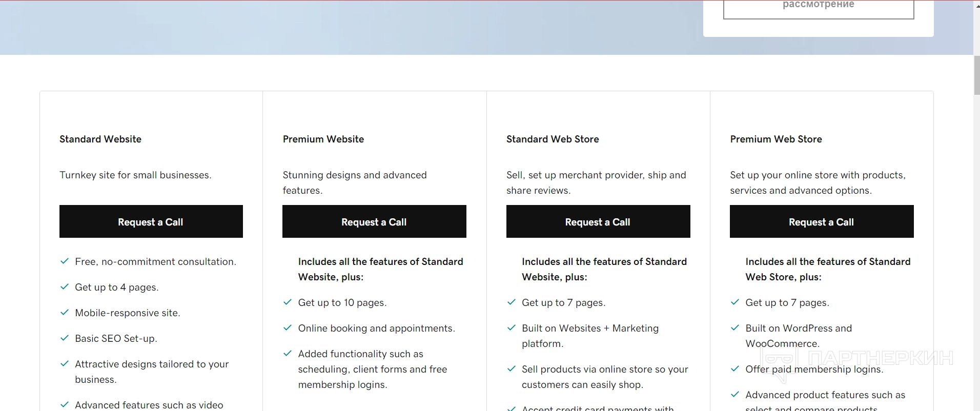Screen dimensions: 980x411
Task: Request a call for the Premium Website plan
Action: pyautogui.click(x=374, y=222)
